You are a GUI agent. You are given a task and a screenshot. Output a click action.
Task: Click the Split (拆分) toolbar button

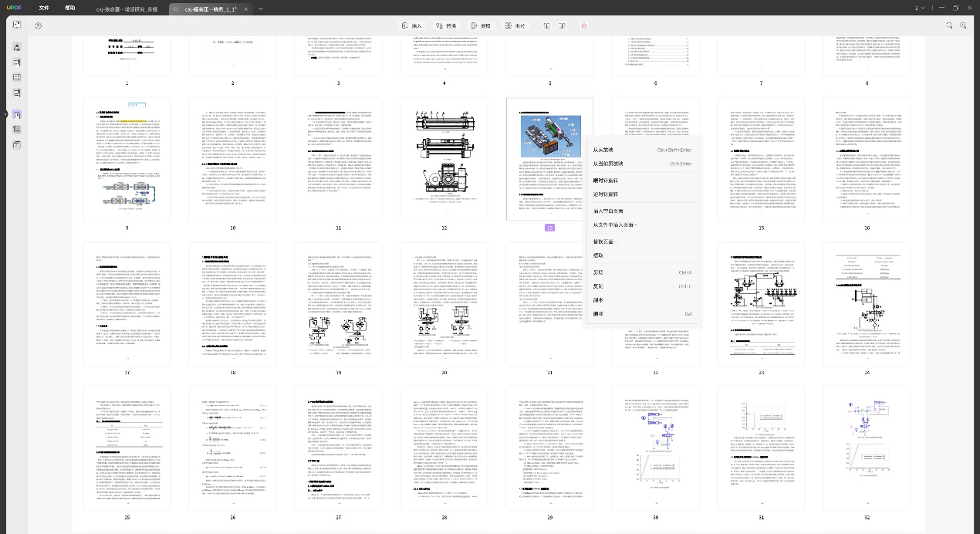pos(515,25)
